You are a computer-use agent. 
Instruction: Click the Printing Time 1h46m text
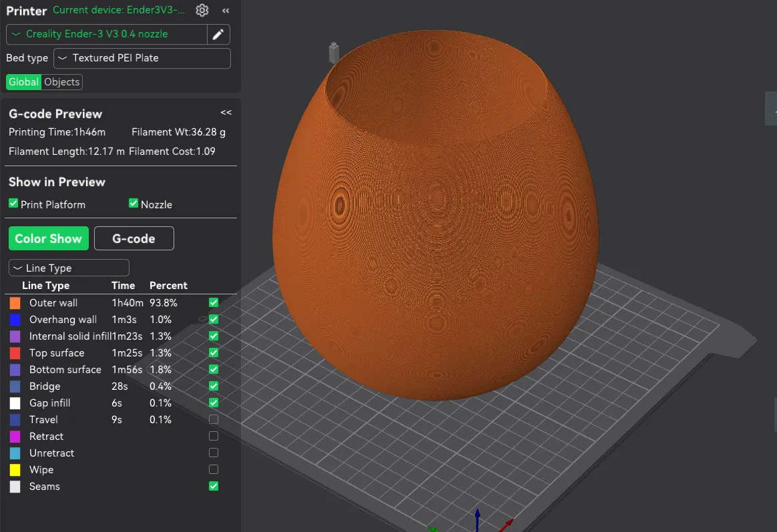[x=57, y=132]
